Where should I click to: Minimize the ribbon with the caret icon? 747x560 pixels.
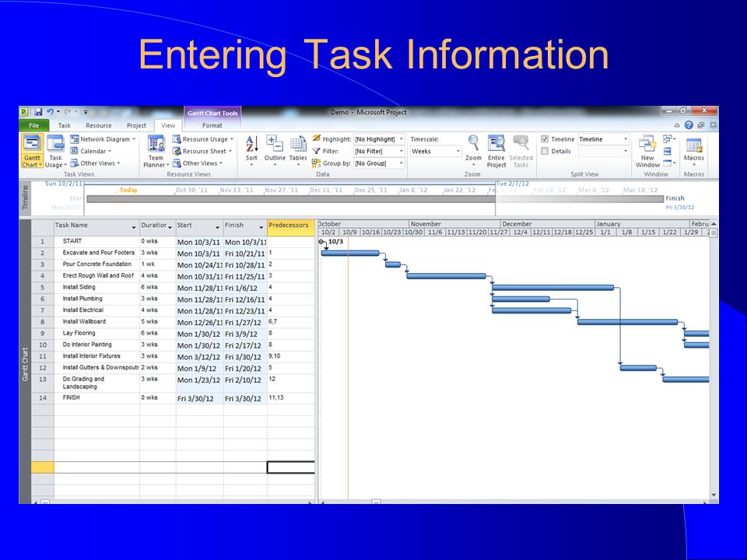coord(677,125)
